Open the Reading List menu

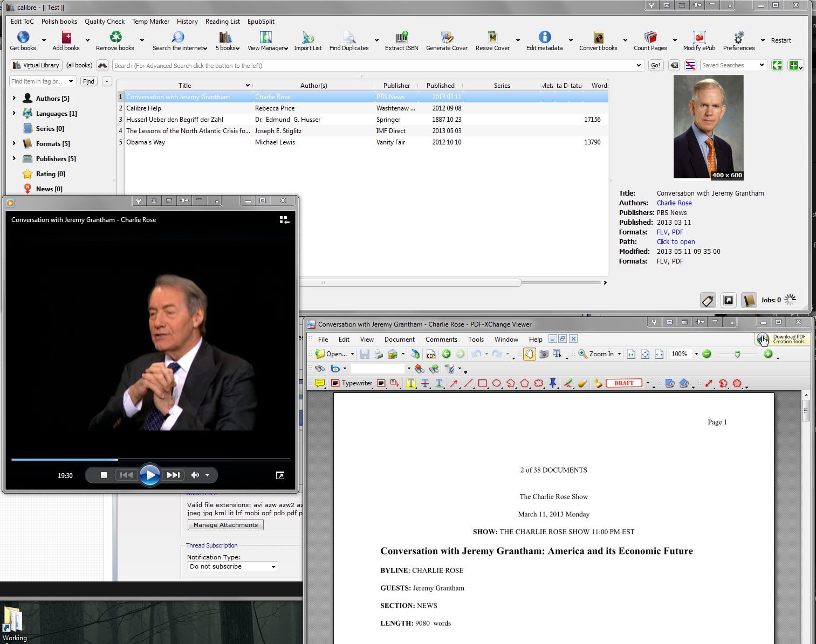[x=223, y=22]
